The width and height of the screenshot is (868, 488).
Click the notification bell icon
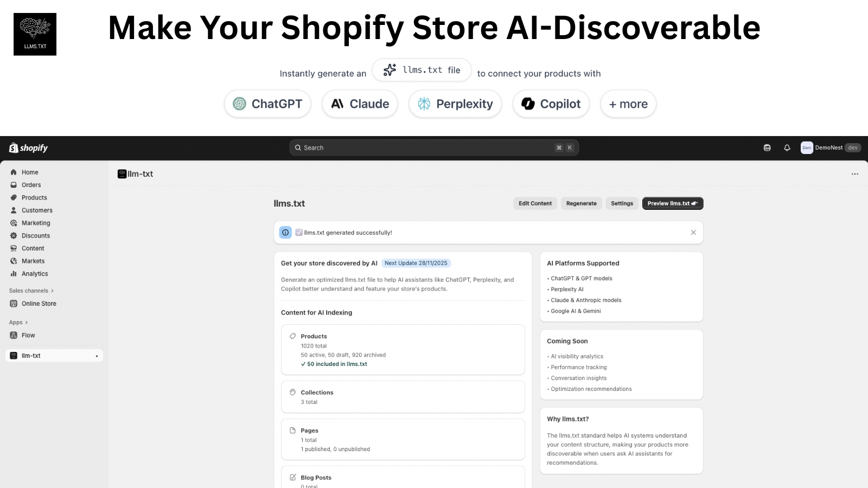click(x=787, y=147)
